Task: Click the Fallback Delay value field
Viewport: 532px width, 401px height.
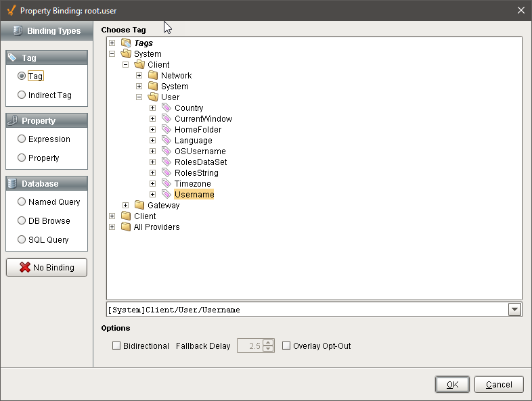Action: [x=250, y=346]
